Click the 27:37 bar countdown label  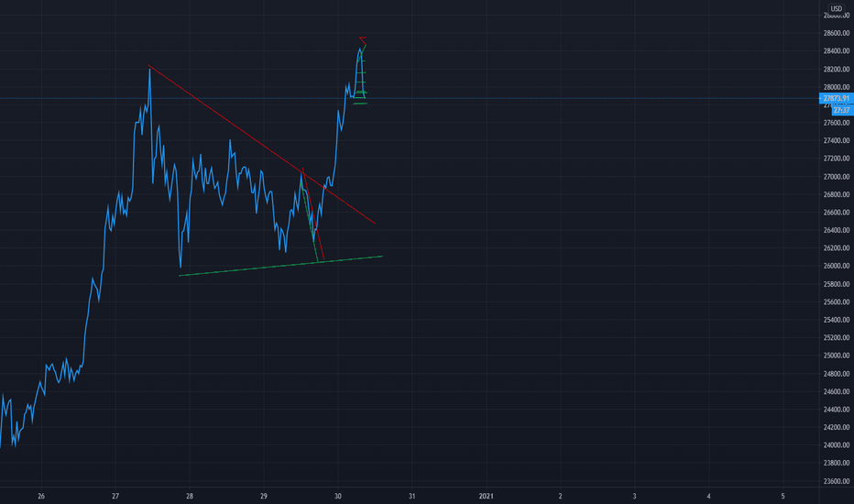click(x=841, y=110)
